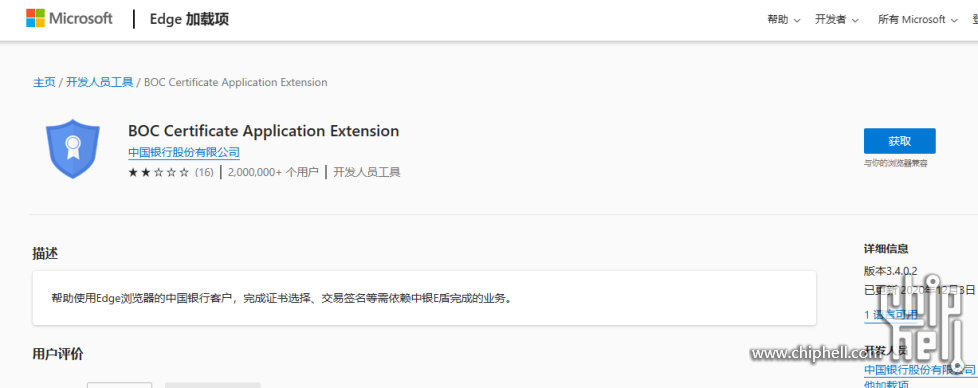Click the blue shield extension icon
978x388 pixels.
73,148
